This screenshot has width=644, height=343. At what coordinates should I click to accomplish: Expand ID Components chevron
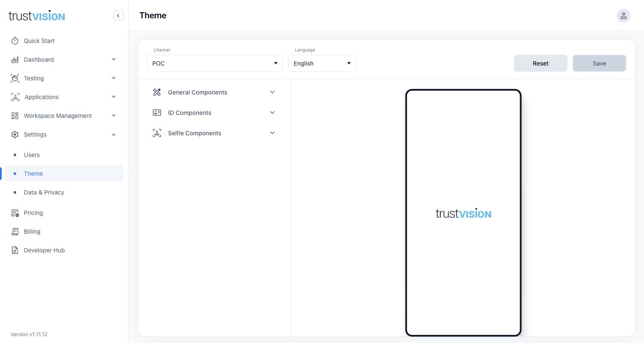click(x=273, y=113)
